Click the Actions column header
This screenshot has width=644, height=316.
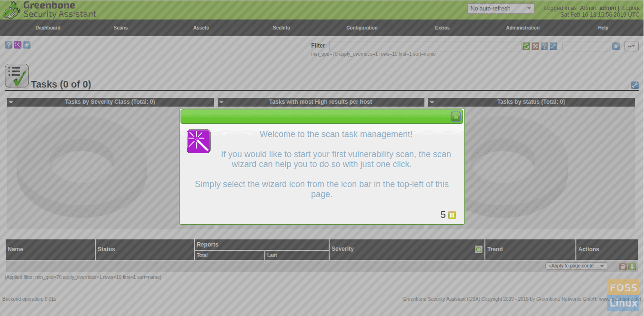pos(589,249)
